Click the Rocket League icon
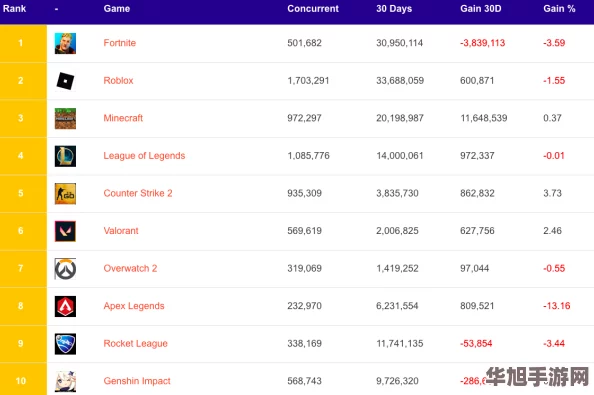594x395 pixels. (65, 343)
